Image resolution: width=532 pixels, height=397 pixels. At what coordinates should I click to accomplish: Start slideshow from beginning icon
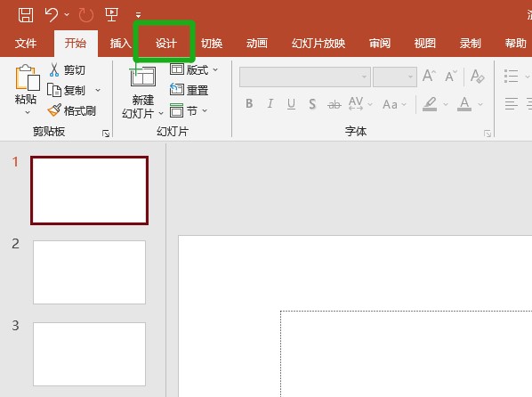111,15
